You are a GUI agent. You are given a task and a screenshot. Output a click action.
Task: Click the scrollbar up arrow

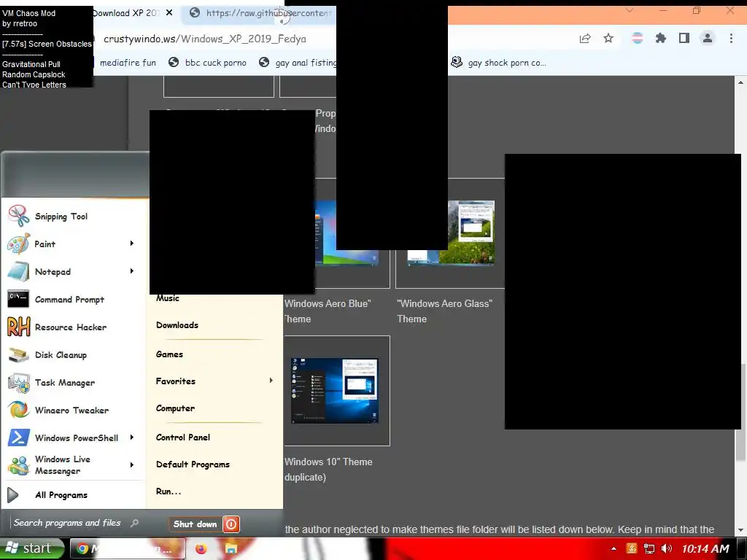pos(740,82)
